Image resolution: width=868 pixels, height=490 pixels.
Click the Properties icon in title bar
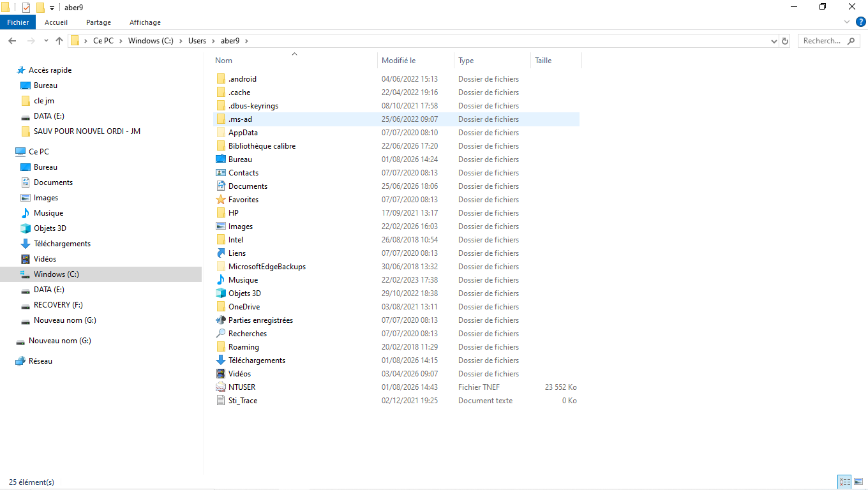click(26, 8)
